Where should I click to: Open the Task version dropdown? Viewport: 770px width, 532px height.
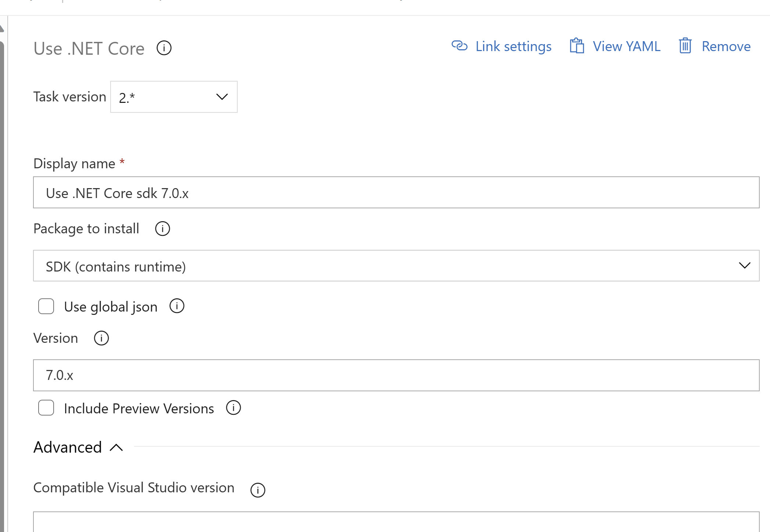[x=174, y=97]
